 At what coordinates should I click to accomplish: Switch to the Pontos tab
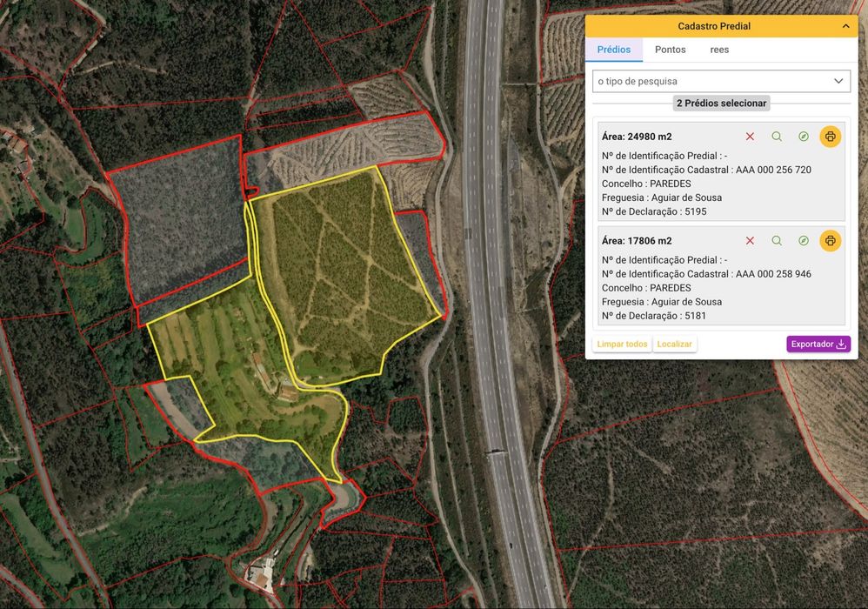click(671, 50)
